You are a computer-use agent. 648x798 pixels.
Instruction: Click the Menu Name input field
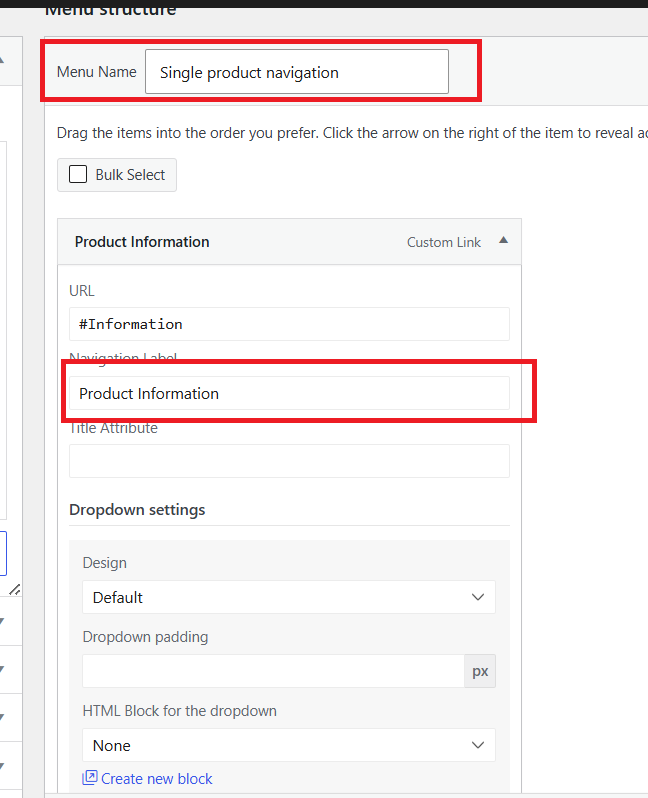click(x=297, y=72)
